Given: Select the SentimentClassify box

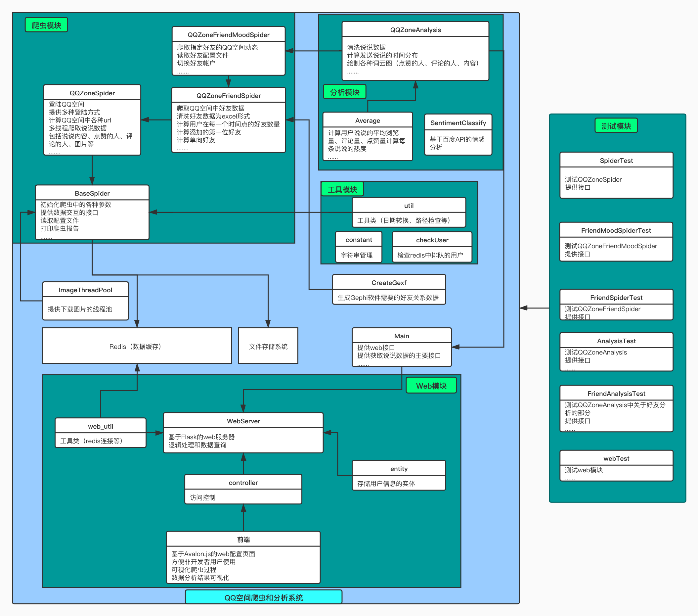Looking at the screenshot, I should 458,135.
